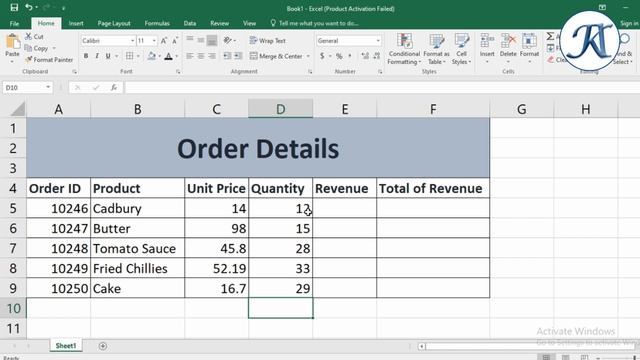Open the File tab

pyautogui.click(x=14, y=23)
